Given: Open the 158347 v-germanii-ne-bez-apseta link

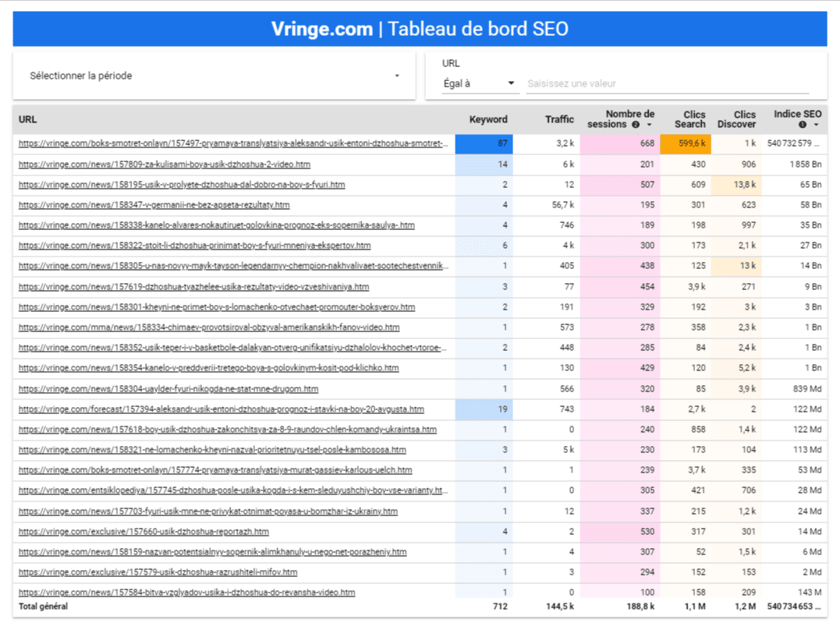Looking at the screenshot, I should coord(154,204).
